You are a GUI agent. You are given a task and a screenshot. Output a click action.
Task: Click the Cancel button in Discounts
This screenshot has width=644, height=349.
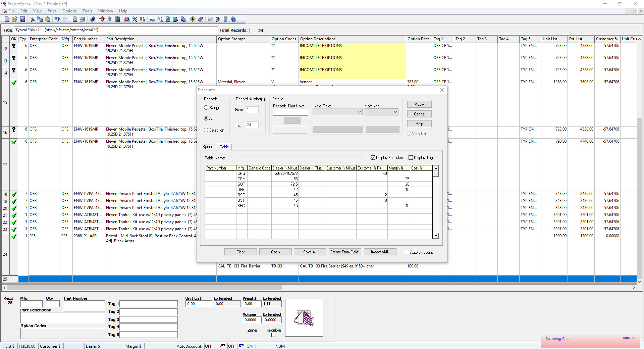[x=419, y=114]
